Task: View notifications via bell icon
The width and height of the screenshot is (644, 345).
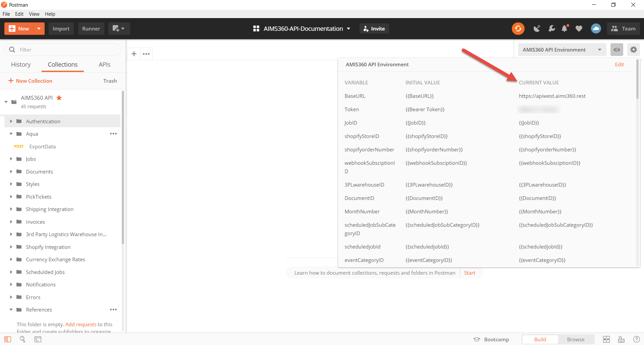Action: [x=565, y=28]
